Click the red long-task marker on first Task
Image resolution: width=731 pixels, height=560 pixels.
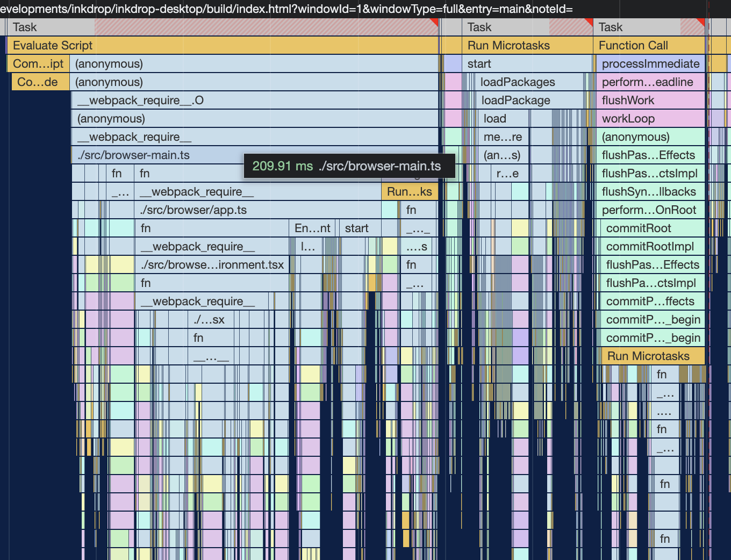[435, 22]
